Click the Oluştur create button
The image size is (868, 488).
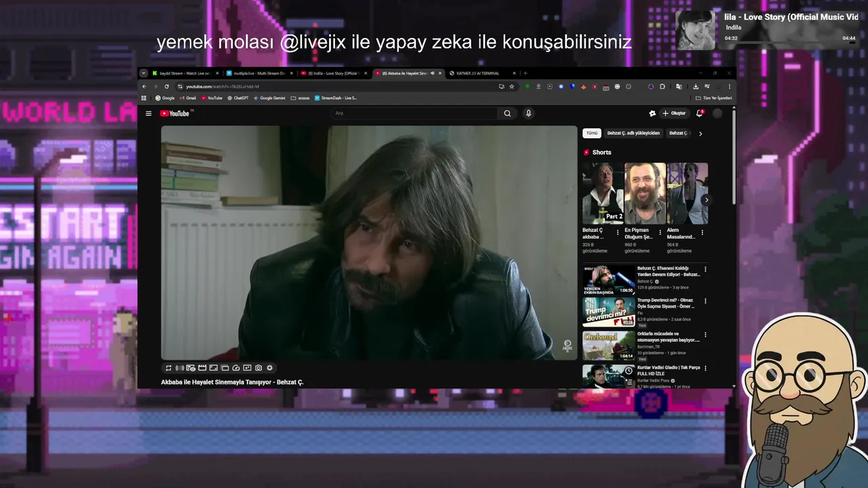[x=675, y=113]
